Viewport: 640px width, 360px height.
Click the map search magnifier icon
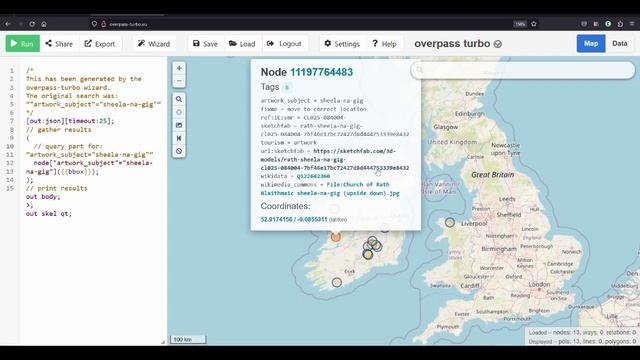420,70
